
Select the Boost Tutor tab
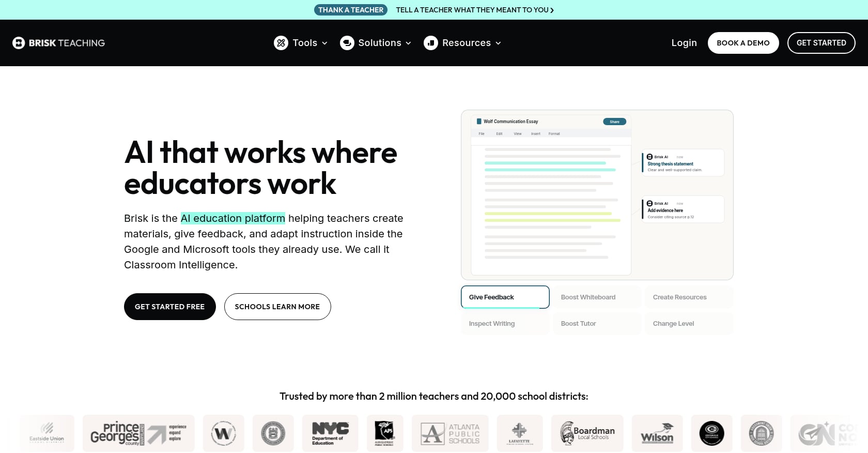click(x=597, y=323)
